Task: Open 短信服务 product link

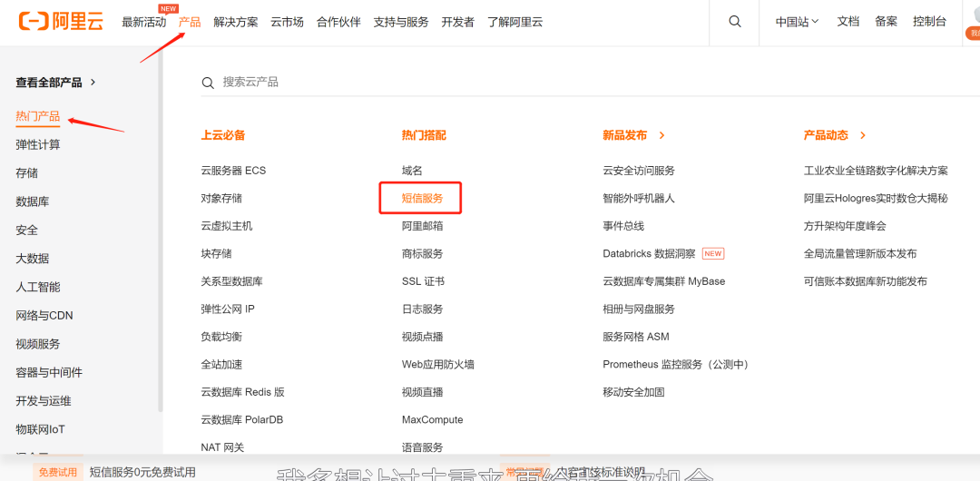Action: pyautogui.click(x=422, y=198)
